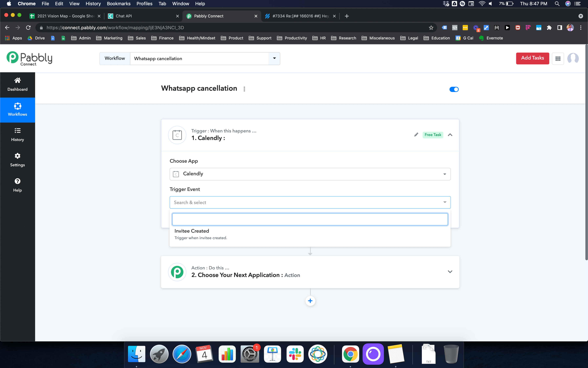Click the page vertical scrollbar
This screenshot has height=368, width=588.
pos(586,152)
